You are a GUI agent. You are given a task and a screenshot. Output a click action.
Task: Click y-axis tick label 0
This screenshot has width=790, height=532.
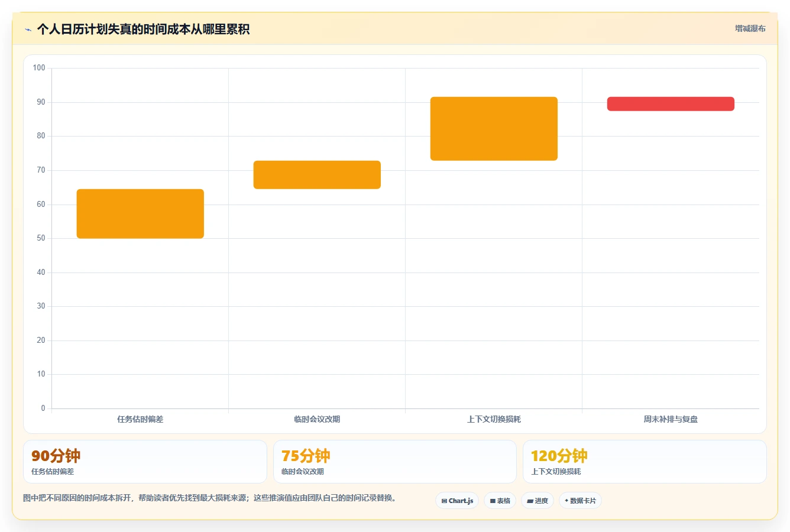pos(43,408)
